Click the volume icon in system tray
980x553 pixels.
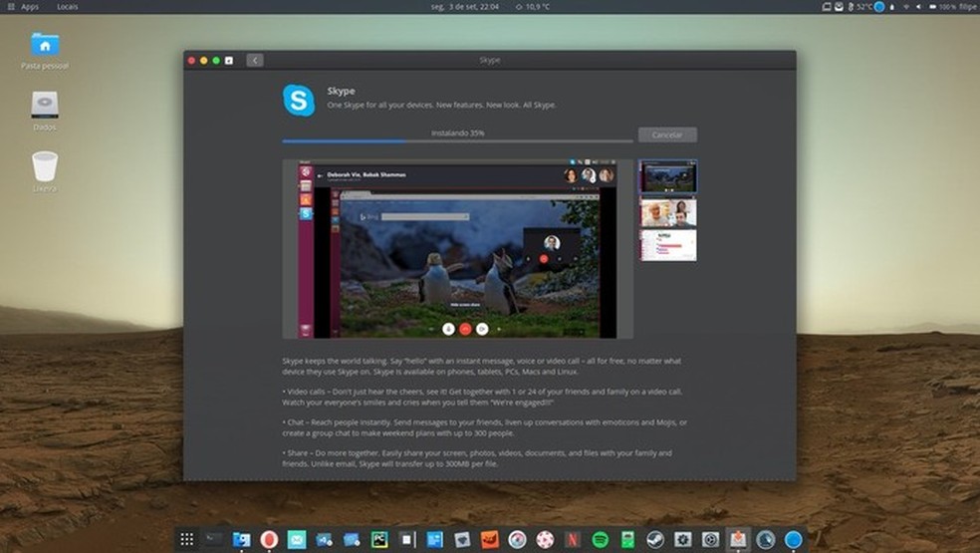pyautogui.click(x=918, y=7)
